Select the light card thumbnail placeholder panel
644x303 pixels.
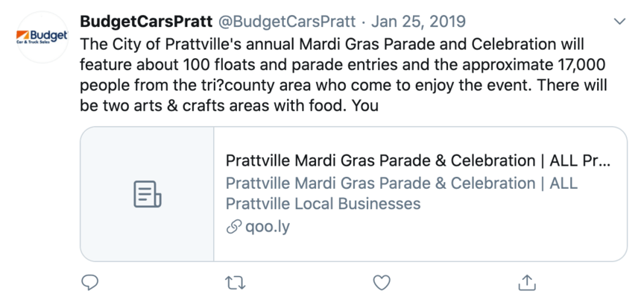point(147,194)
